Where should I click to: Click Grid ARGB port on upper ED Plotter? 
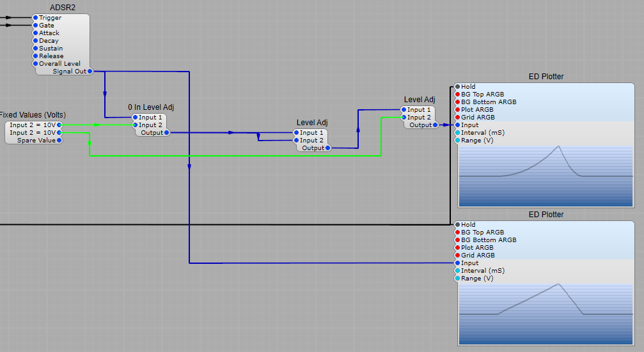tap(457, 118)
